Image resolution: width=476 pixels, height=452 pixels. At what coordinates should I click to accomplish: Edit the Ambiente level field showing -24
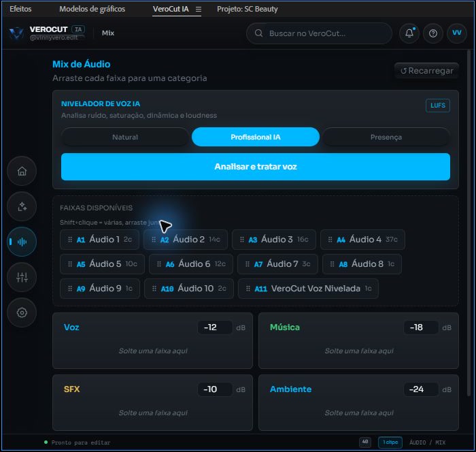(421, 389)
